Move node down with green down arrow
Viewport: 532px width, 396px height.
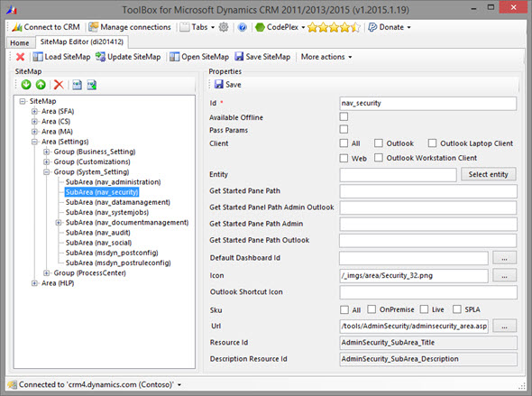pos(26,85)
